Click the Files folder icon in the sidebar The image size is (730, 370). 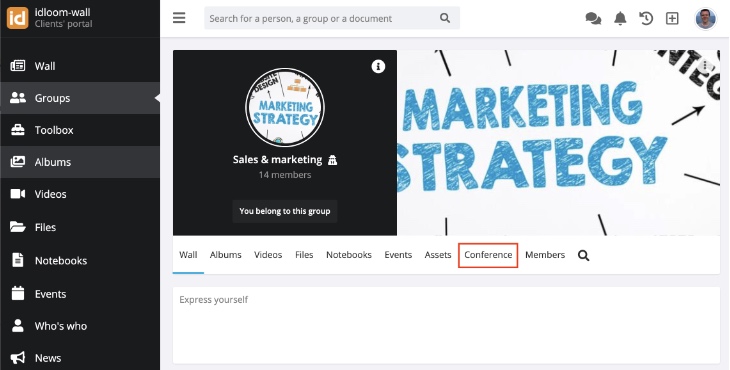coord(18,227)
